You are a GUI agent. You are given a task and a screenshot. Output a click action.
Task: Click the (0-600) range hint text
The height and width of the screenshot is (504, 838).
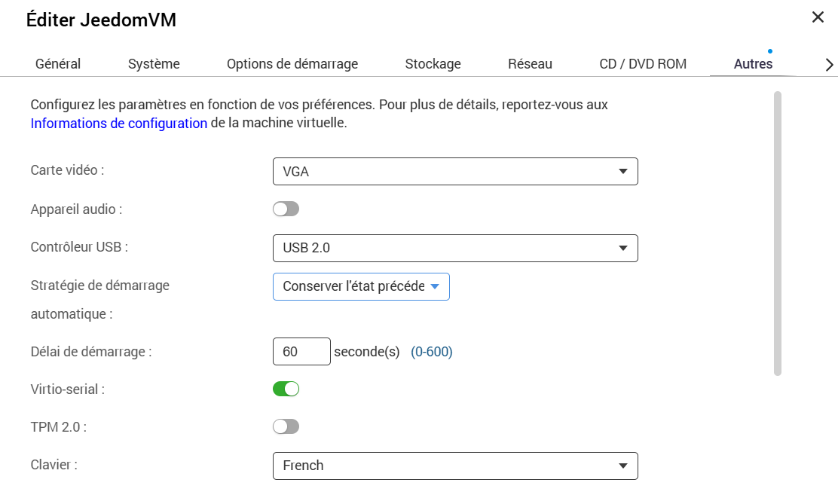432,352
